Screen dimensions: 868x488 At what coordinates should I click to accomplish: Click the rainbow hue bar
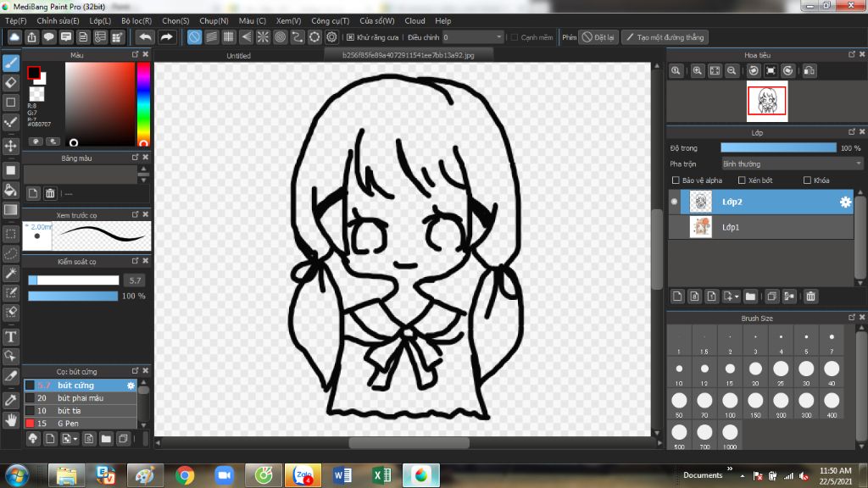point(143,104)
